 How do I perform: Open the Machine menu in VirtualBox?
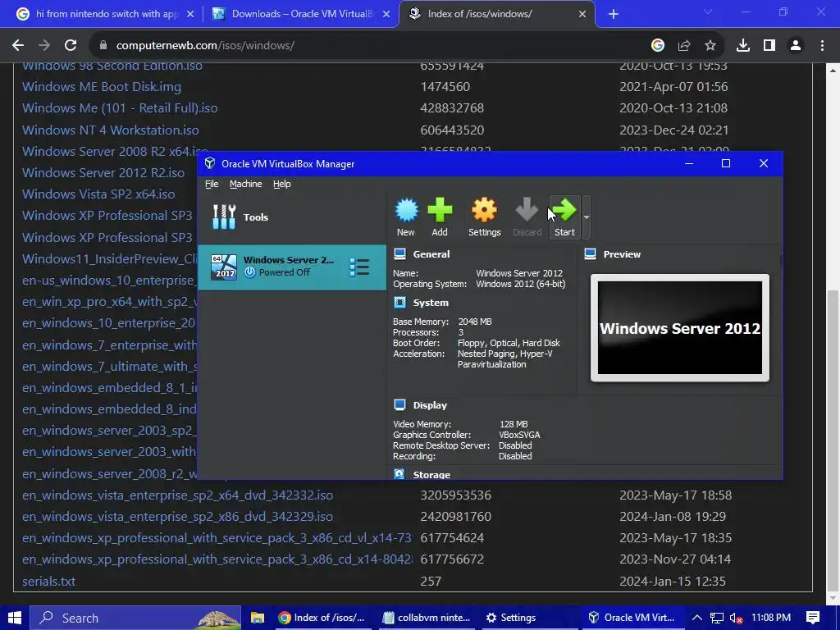(246, 184)
